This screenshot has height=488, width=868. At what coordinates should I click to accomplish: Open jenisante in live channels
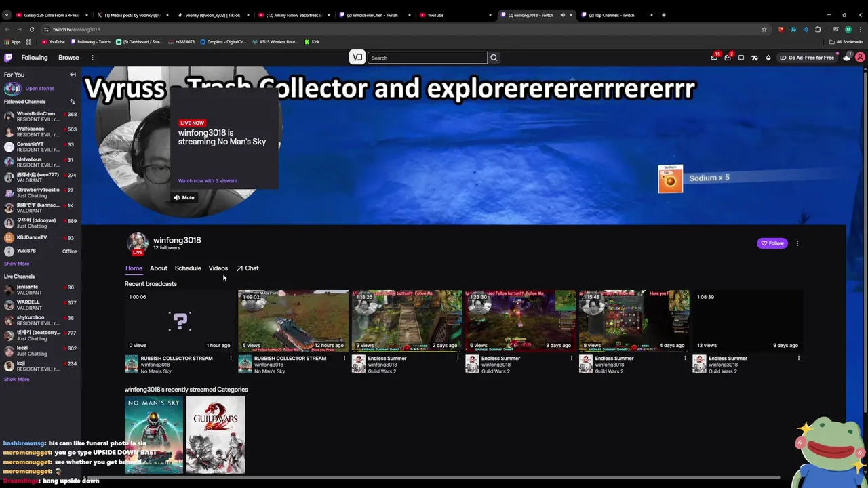[41, 289]
